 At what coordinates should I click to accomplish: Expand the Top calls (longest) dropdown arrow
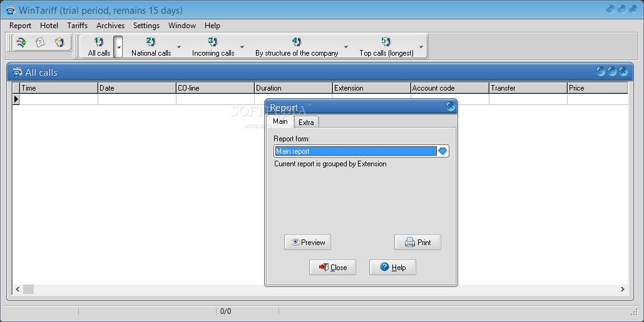point(421,47)
